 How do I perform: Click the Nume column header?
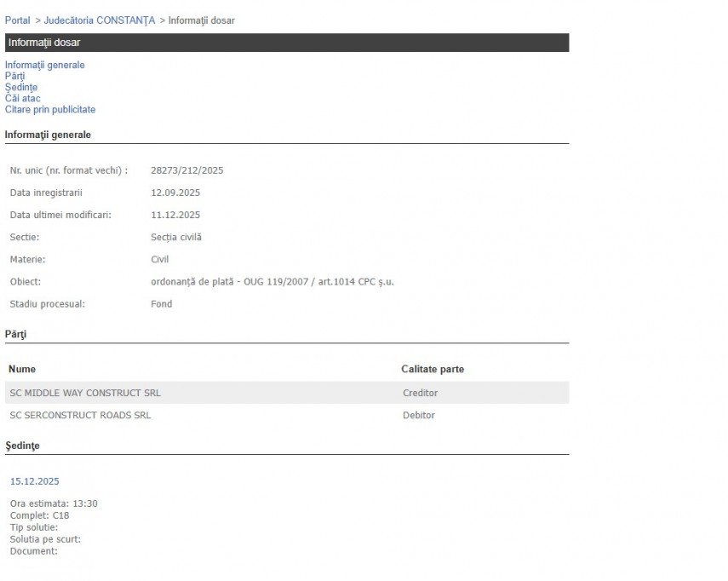point(22,369)
